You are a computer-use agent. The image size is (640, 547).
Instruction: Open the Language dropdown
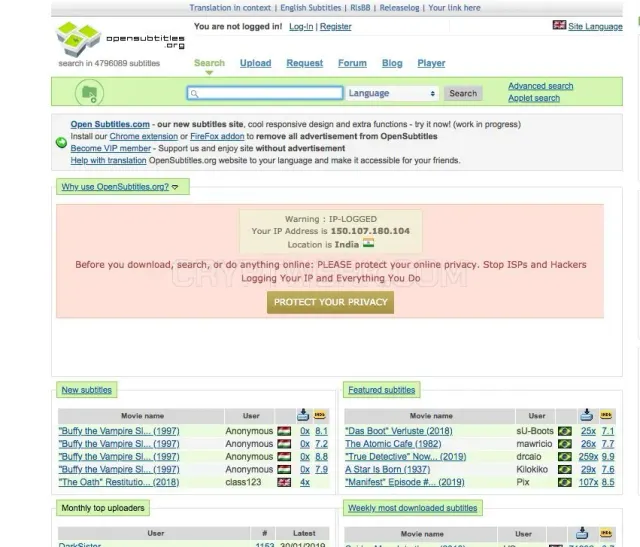point(392,93)
